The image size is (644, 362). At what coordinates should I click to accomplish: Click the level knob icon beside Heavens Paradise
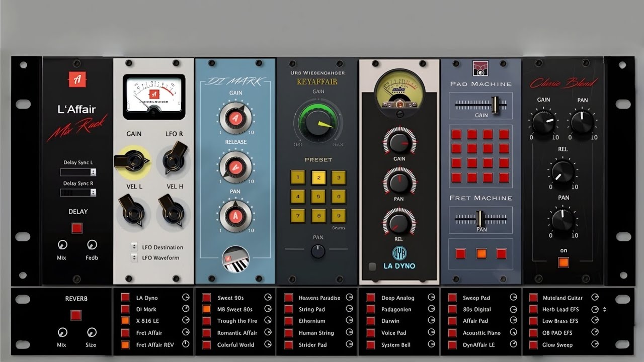coord(349,298)
